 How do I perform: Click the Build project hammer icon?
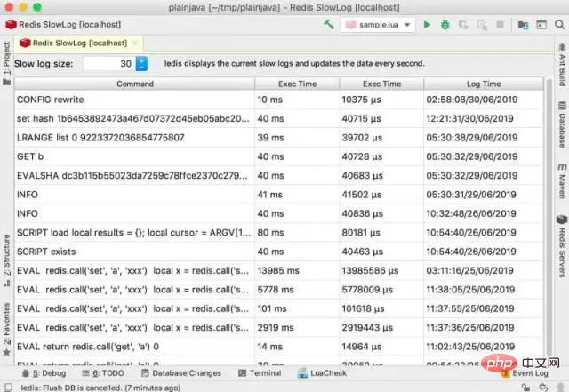pos(329,25)
